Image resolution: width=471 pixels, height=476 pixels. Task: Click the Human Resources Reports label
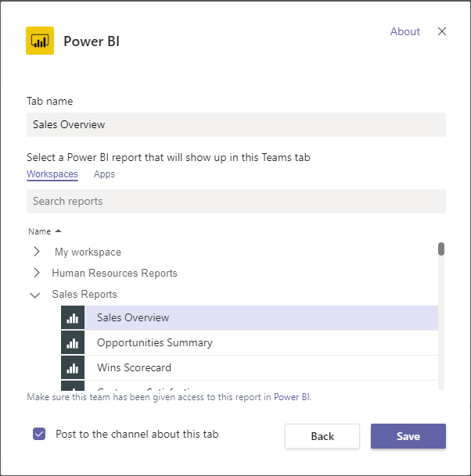click(x=114, y=273)
